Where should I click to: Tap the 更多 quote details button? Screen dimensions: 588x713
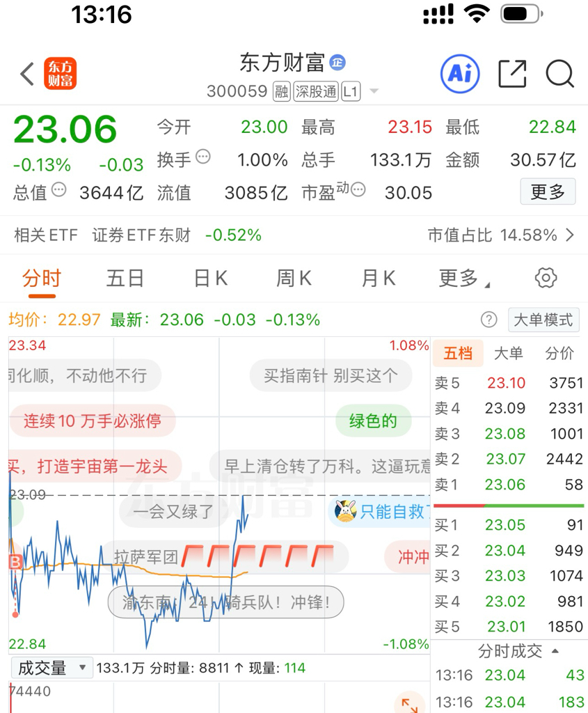coord(548,191)
